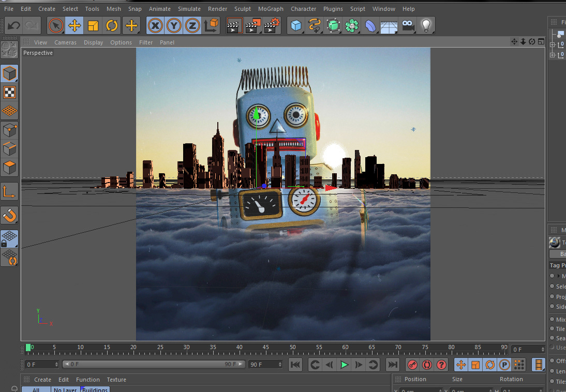Toggle the Z axis lock
The image size is (566, 392).
pyautogui.click(x=192, y=25)
